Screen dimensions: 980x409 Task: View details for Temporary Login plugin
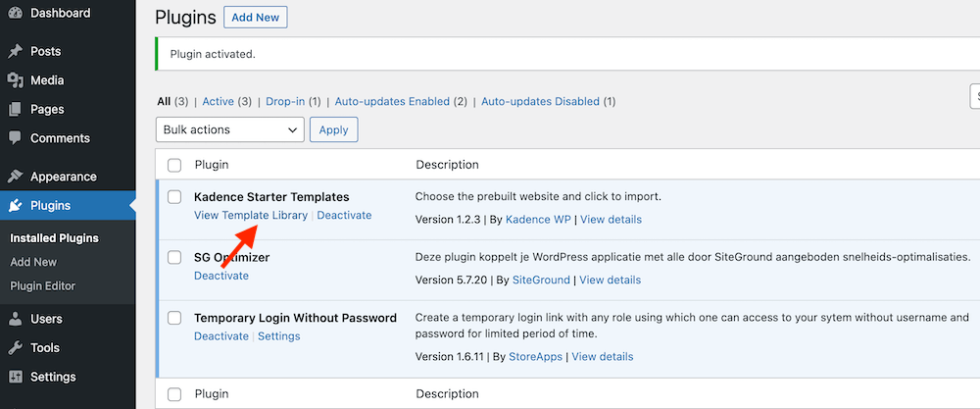tap(603, 356)
